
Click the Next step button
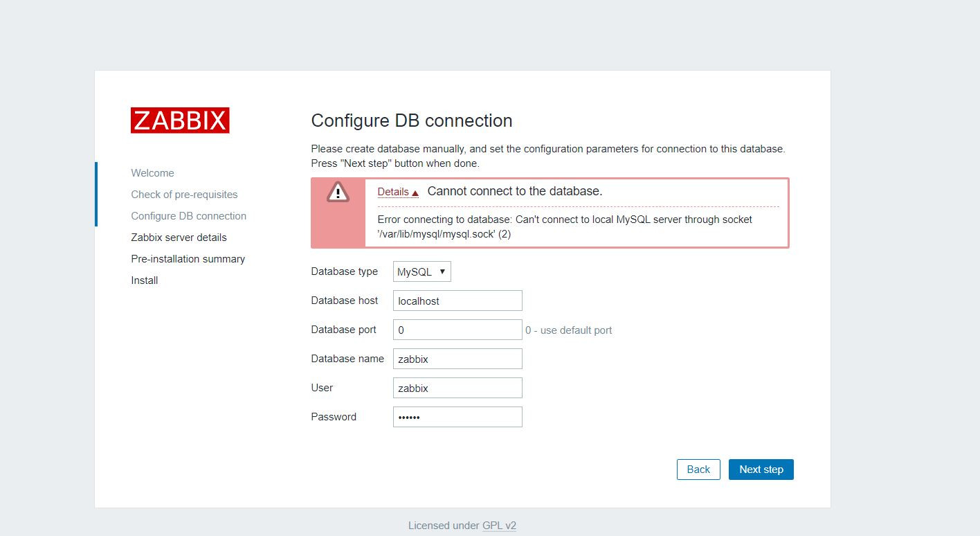pyautogui.click(x=761, y=470)
